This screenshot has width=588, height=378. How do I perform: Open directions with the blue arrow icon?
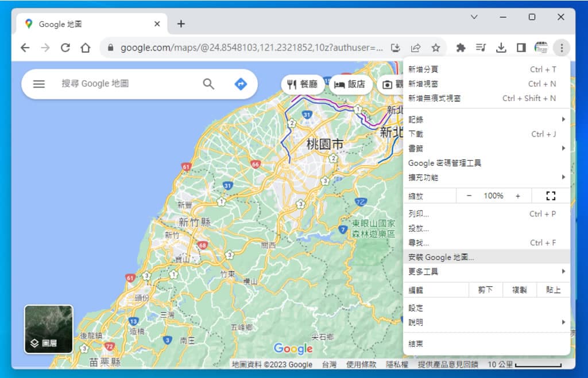point(241,84)
